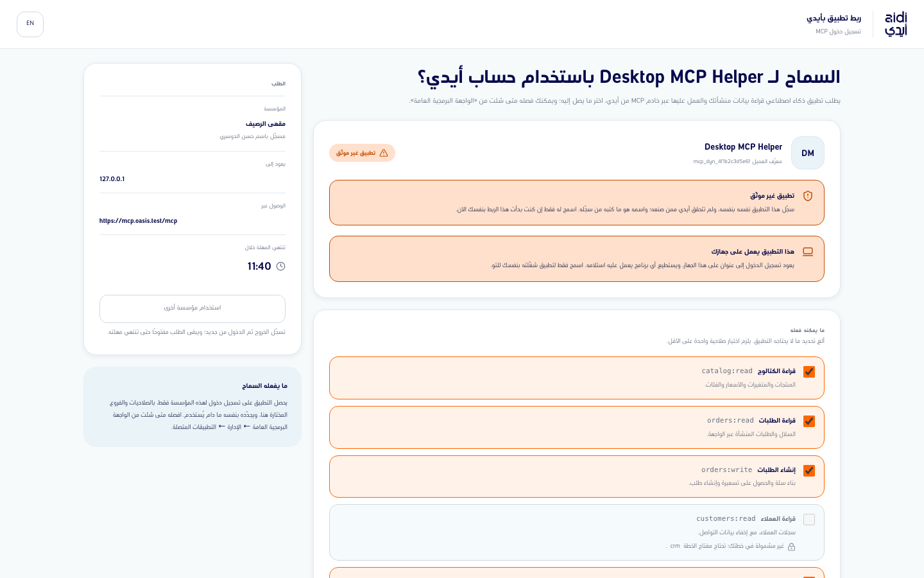This screenshot has height=578, width=924.
Task: Uncheck the orders:write permission checkbox
Action: (809, 471)
